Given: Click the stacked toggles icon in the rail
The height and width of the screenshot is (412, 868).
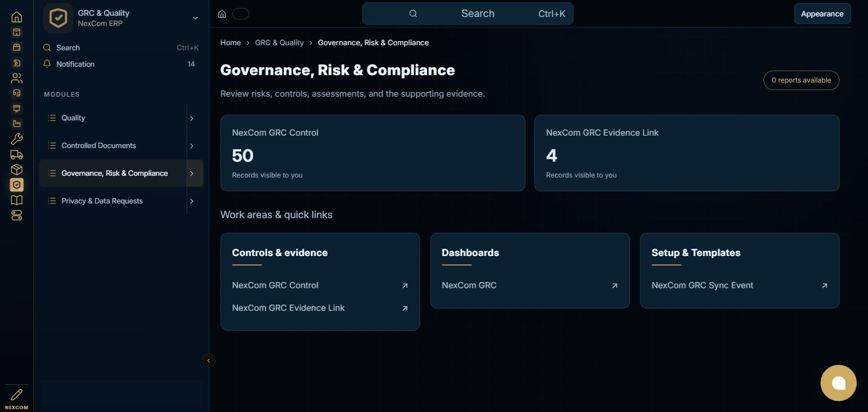Looking at the screenshot, I should tap(17, 215).
